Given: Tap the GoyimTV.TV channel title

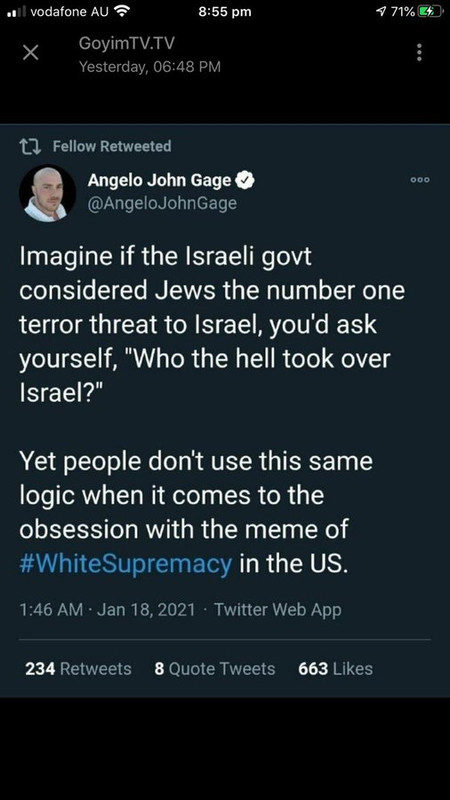Looking at the screenshot, I should (127, 44).
